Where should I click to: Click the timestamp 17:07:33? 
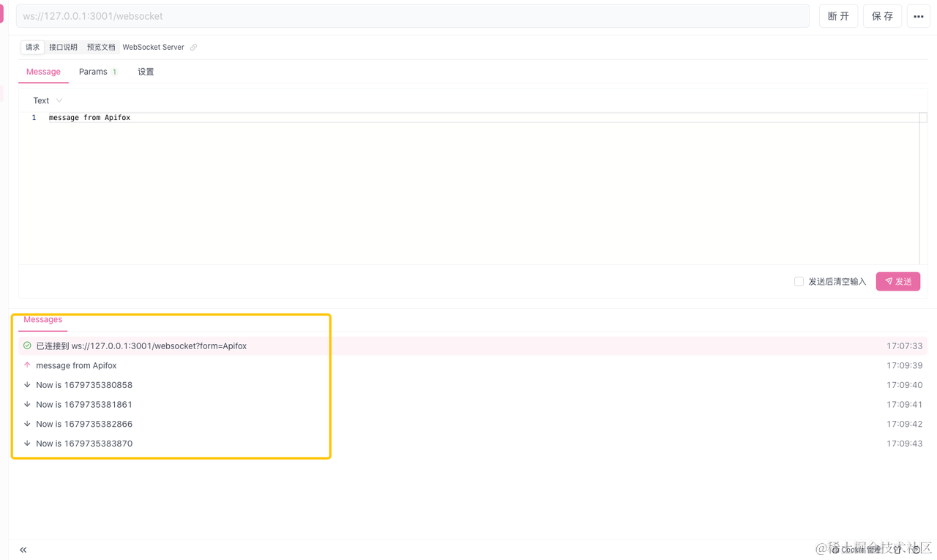[x=904, y=346]
